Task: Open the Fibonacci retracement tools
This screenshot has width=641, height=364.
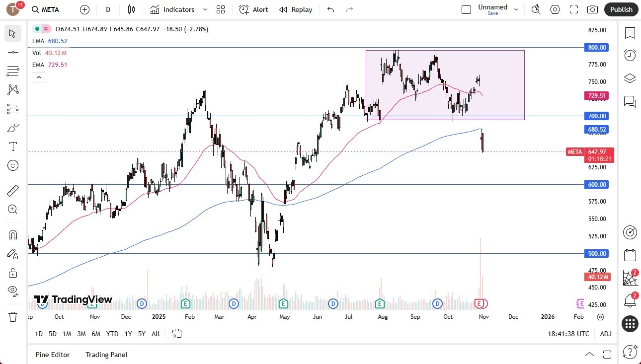Action: (x=13, y=71)
